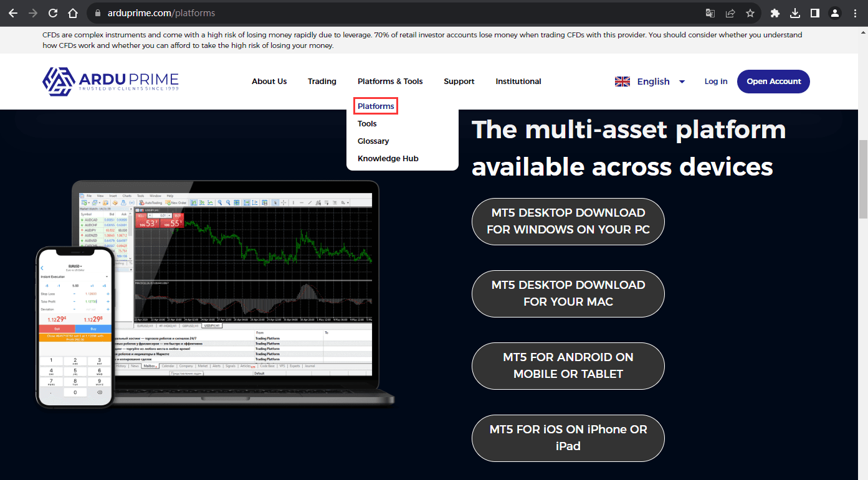The height and width of the screenshot is (480, 868).
Task: Open the browser downloads icon
Action: (x=794, y=12)
